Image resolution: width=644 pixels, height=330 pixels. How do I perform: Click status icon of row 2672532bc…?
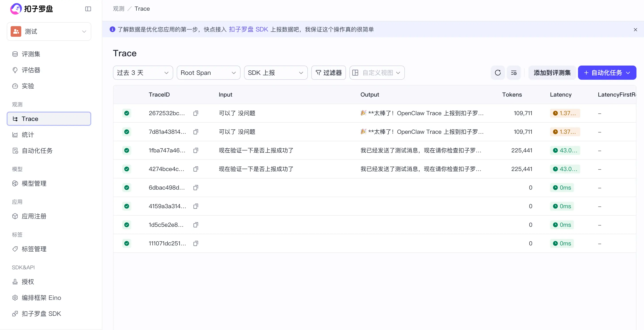click(x=127, y=113)
